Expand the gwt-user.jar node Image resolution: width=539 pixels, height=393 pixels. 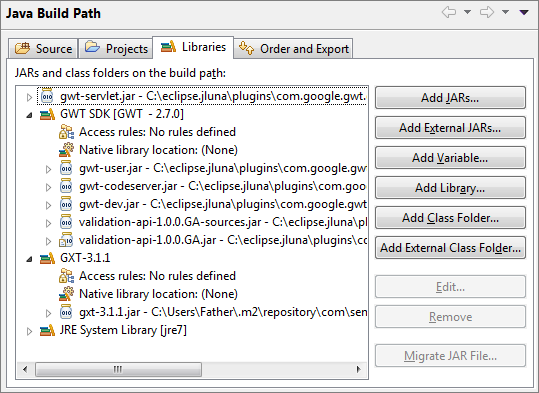(48, 169)
